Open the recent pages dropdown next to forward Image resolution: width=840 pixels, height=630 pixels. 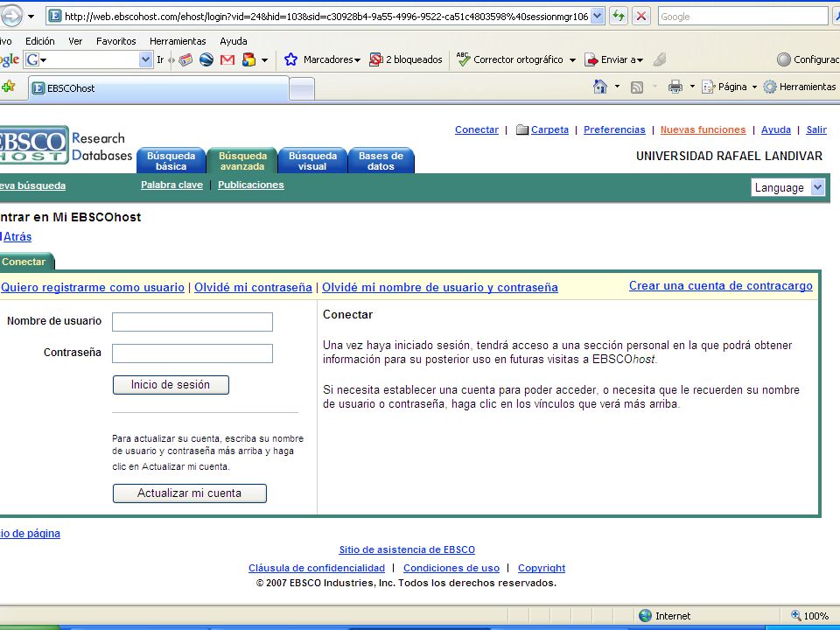(x=31, y=17)
